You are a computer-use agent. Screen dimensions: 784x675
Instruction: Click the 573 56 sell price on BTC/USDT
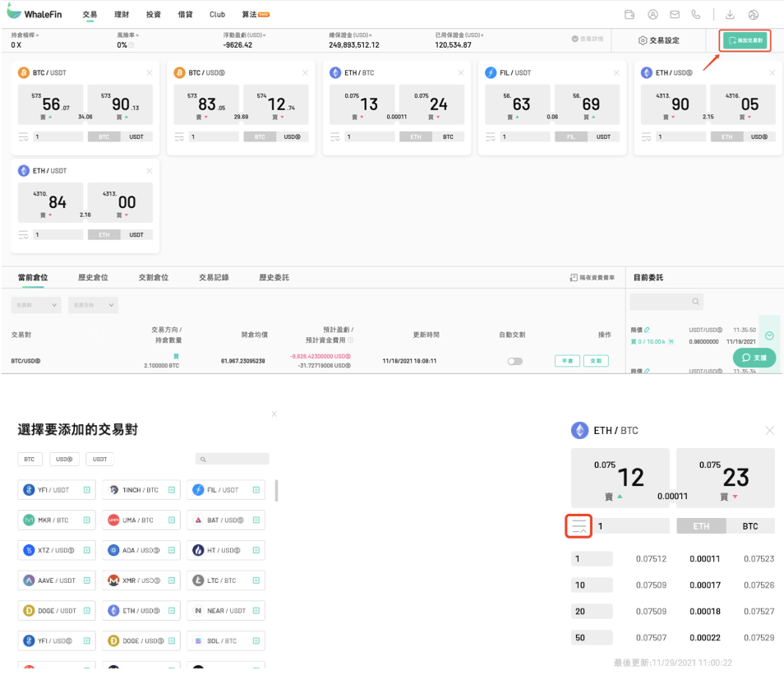[x=50, y=104]
